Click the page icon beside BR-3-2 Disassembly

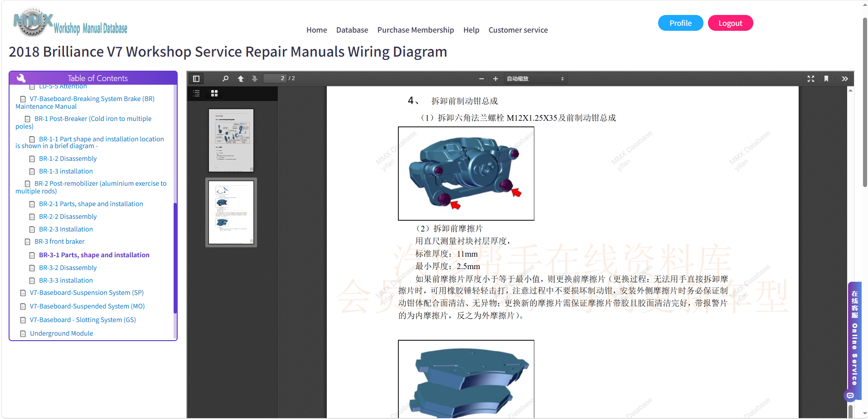pos(32,268)
